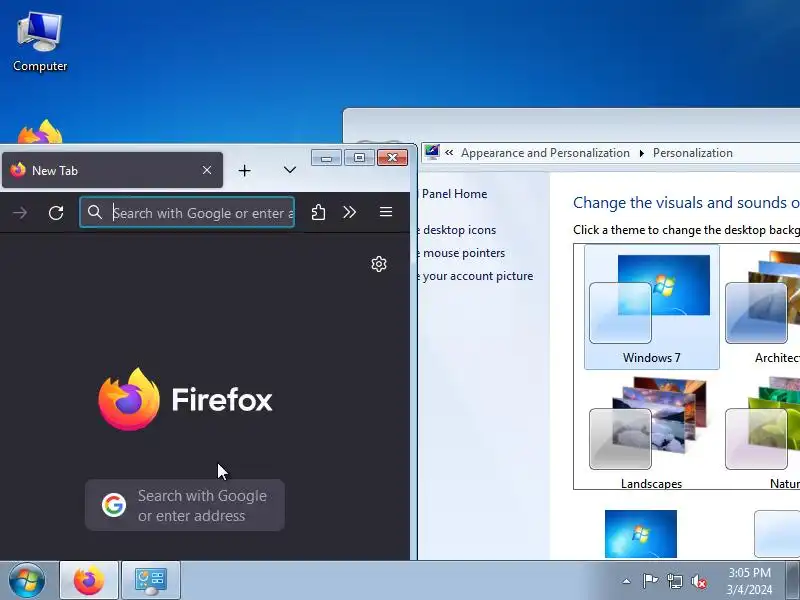Image resolution: width=800 pixels, height=600 pixels.
Task: Focus the Firefox address bar
Action: [x=187, y=212]
